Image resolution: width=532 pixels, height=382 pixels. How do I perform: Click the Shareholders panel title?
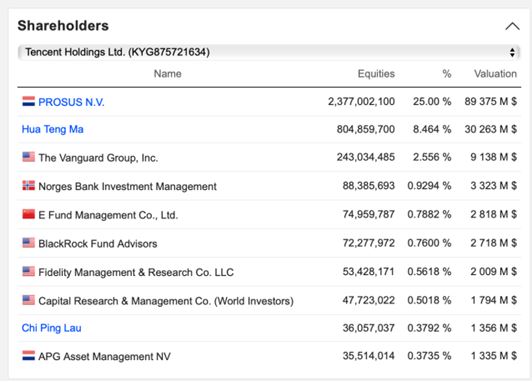63,26
